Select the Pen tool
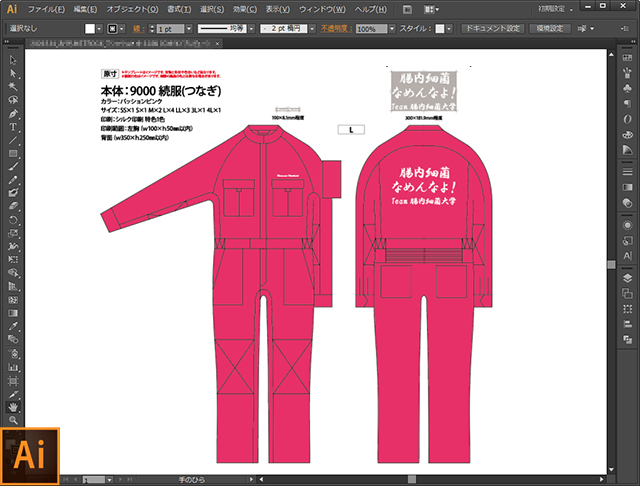Image resolution: width=640 pixels, height=486 pixels. 14,113
